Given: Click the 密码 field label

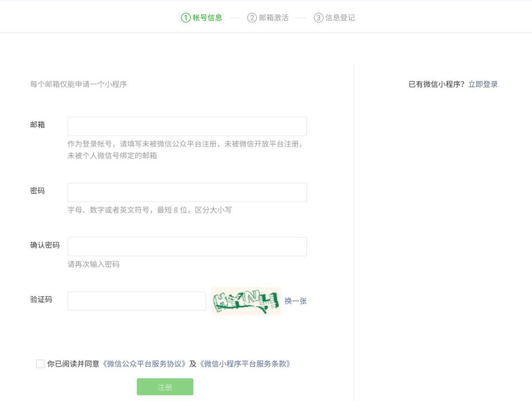Looking at the screenshot, I should tap(38, 191).
